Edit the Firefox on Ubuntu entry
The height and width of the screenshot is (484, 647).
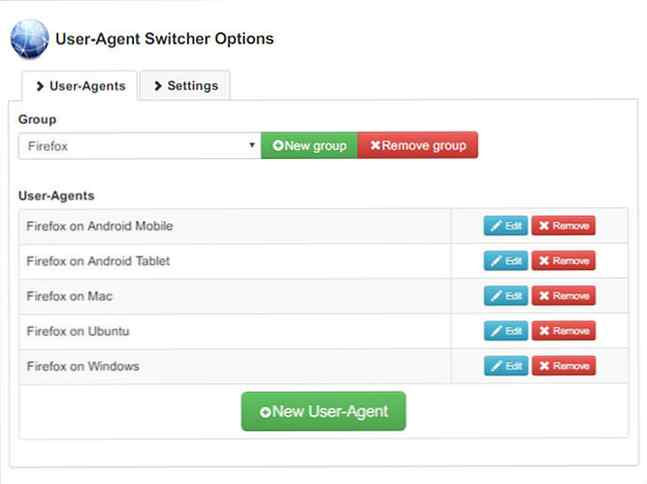505,331
